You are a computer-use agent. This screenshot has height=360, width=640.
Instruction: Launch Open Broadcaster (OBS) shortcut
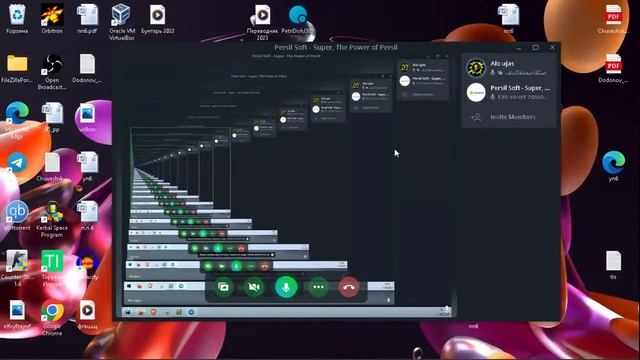pos(52,71)
